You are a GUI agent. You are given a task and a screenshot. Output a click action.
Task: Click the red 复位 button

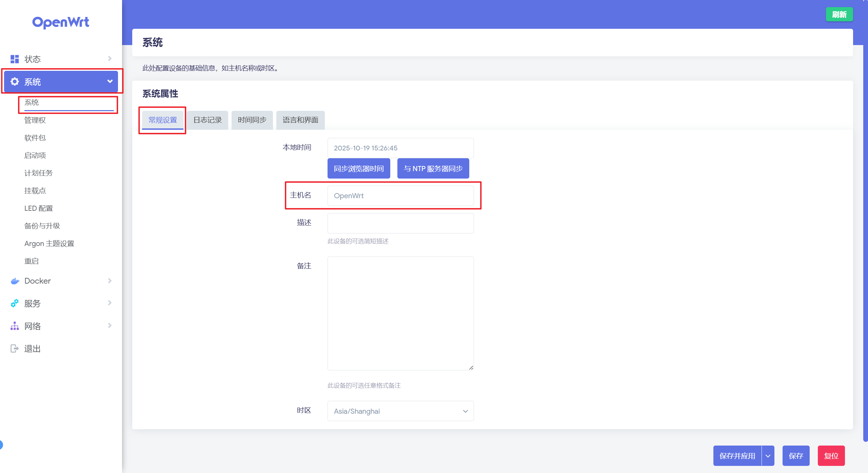click(831, 456)
